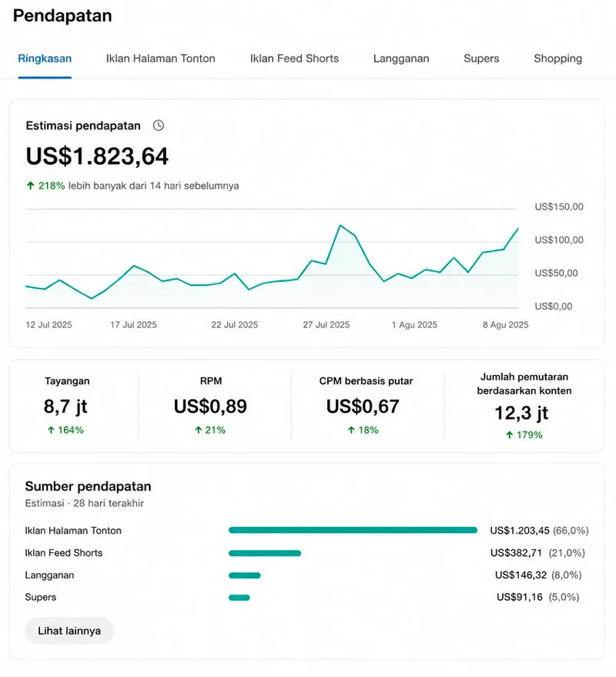The image size is (616, 677).
Task: Click the US$91,16 revenue amount
Action: coord(520,597)
